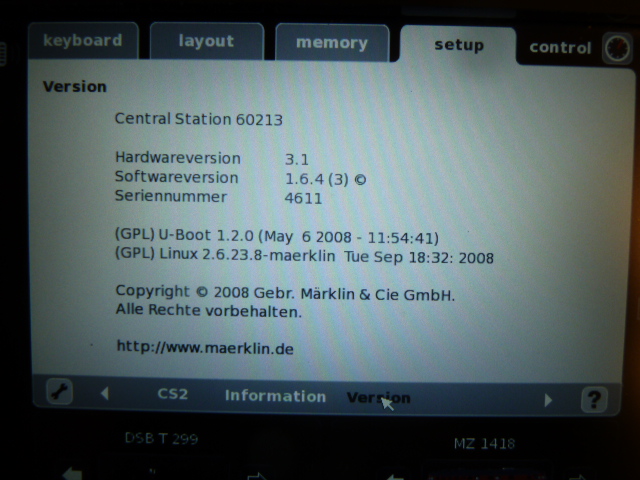This screenshot has width=640, height=480.
Task: Open help with the question mark button
Action: click(594, 399)
